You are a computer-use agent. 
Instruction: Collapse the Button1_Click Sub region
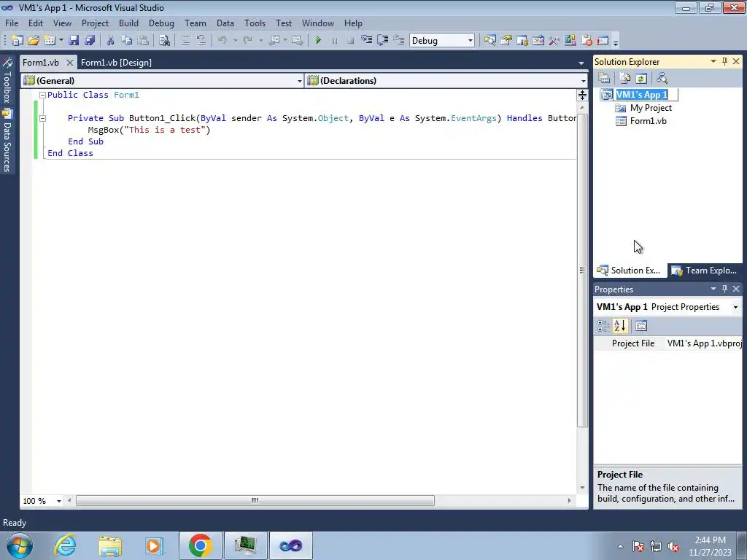[x=42, y=118]
